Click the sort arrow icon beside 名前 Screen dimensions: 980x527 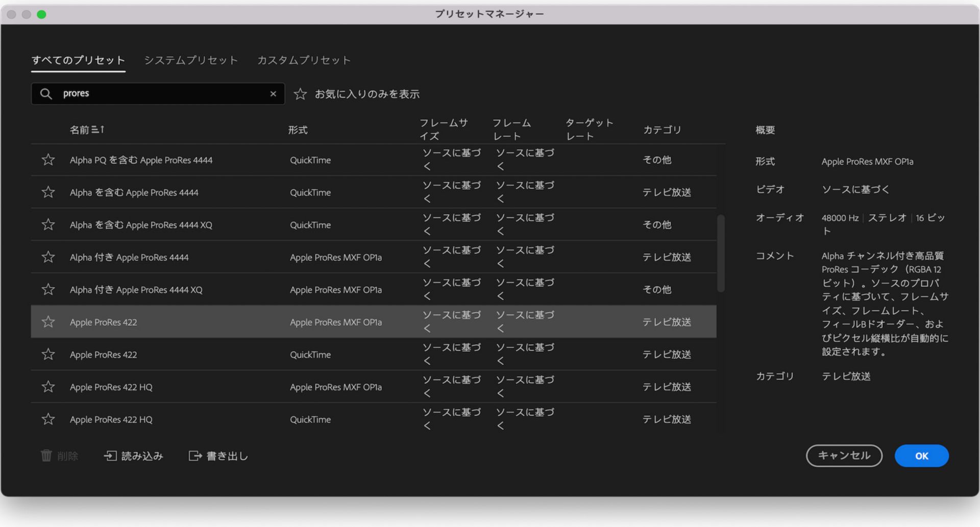tap(98, 130)
